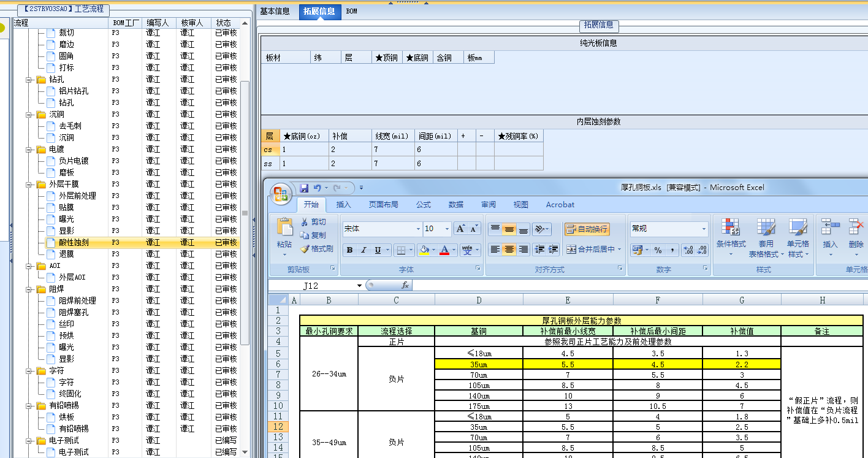Align cell content to vertical middle
Image resolution: width=868 pixels, height=458 pixels.
[x=509, y=229]
